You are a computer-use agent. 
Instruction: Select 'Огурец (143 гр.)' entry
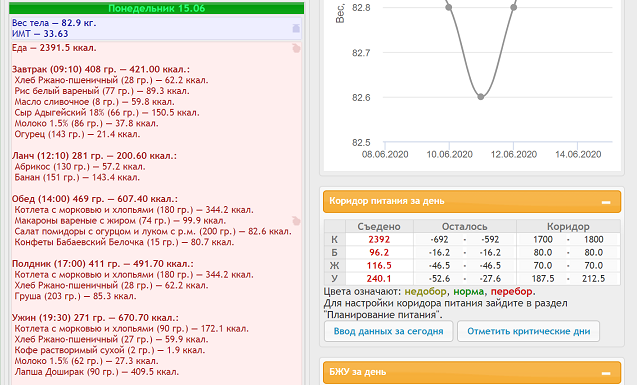point(77,134)
